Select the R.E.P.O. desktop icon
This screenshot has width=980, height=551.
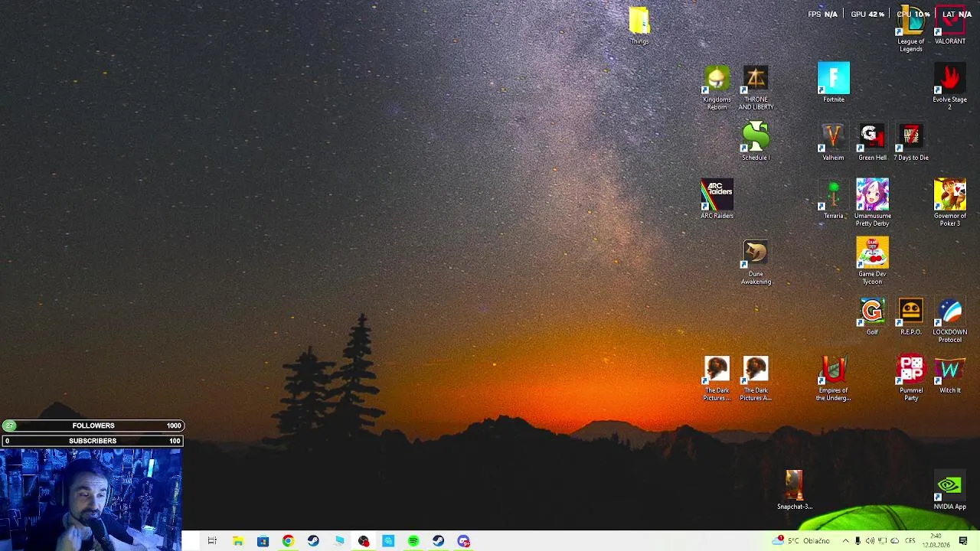click(911, 316)
